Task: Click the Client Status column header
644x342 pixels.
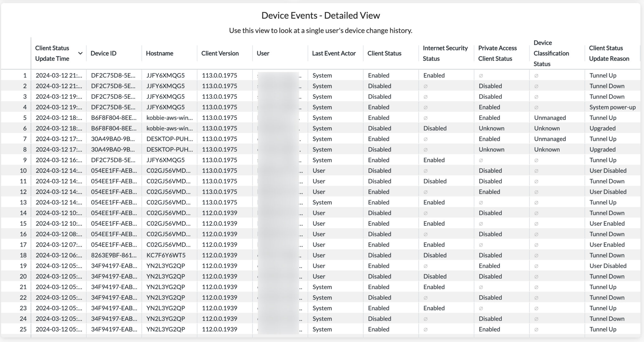Action: (x=384, y=53)
